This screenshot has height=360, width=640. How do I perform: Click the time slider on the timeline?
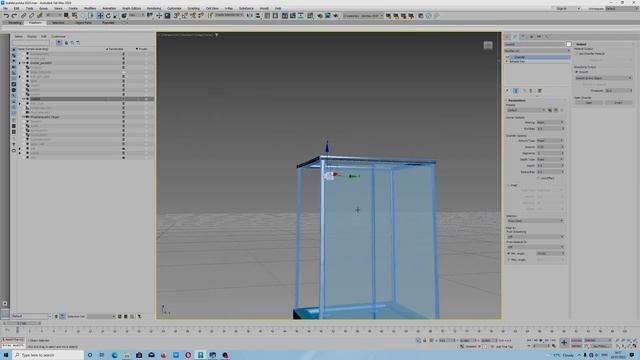click(22, 323)
